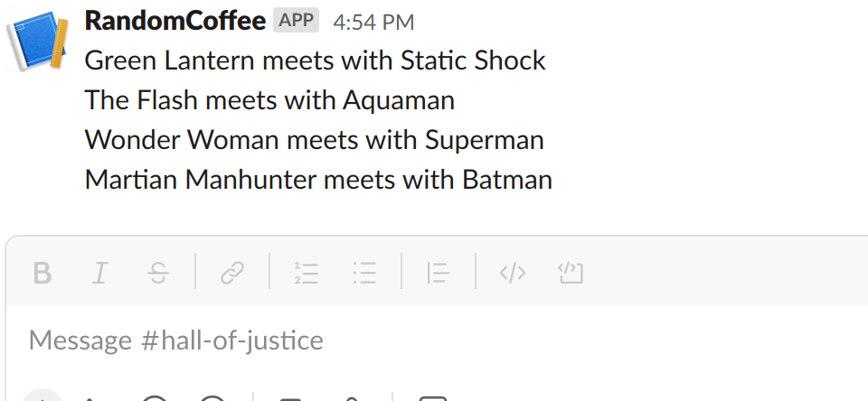The image size is (868, 401).
Task: Insert a hyperlink with the link icon
Action: click(232, 273)
